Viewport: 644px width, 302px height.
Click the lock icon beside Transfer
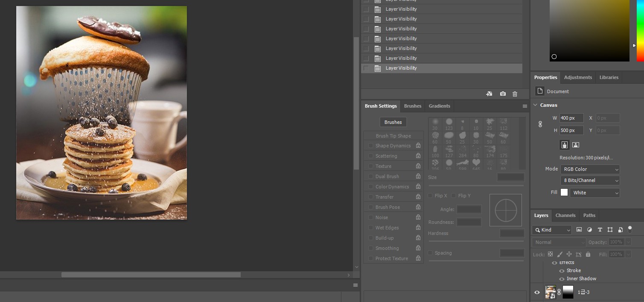click(x=418, y=197)
